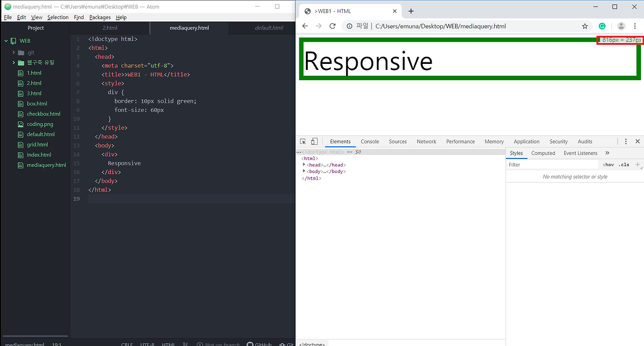Click the Chrome forward arrow

coord(318,26)
